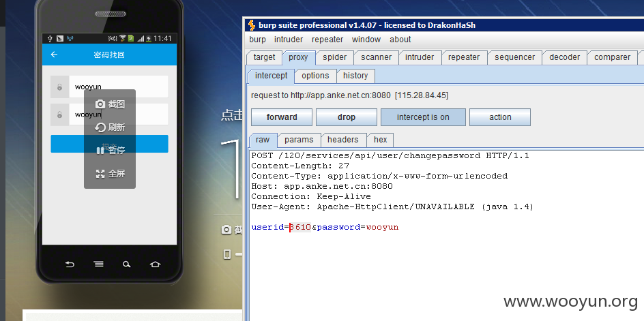The width and height of the screenshot is (644, 321).
Task: Open the proxy options sub-tab
Action: pos(315,76)
